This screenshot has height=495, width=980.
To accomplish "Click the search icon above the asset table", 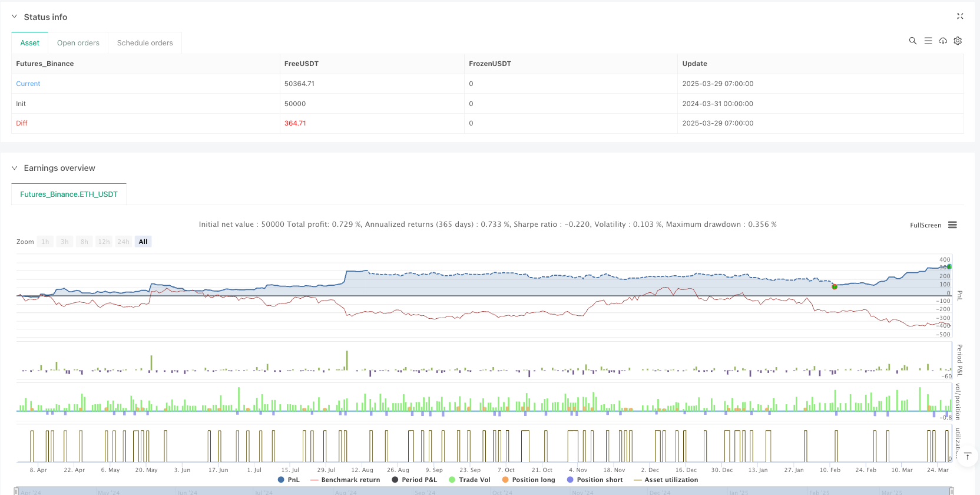I will pyautogui.click(x=913, y=41).
